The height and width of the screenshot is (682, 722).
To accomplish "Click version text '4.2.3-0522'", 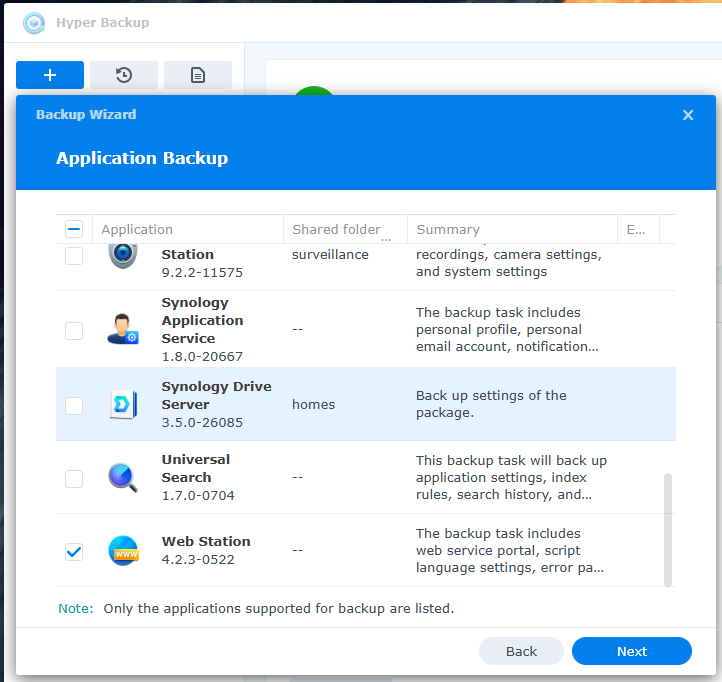I will pyautogui.click(x=198, y=560).
